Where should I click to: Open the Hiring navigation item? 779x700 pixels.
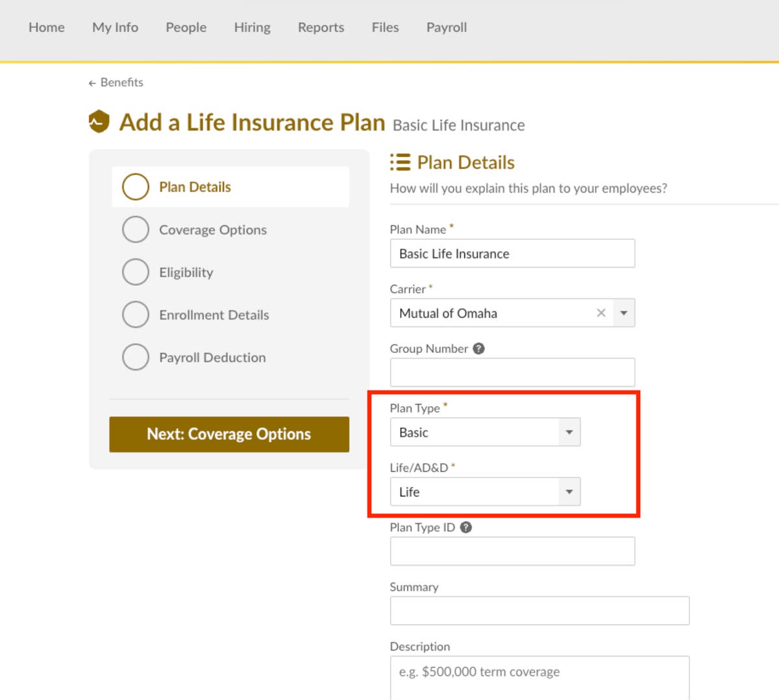coord(252,27)
